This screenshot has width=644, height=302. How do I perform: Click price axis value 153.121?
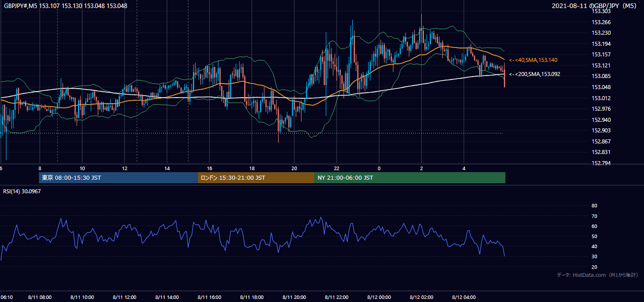(x=601, y=65)
